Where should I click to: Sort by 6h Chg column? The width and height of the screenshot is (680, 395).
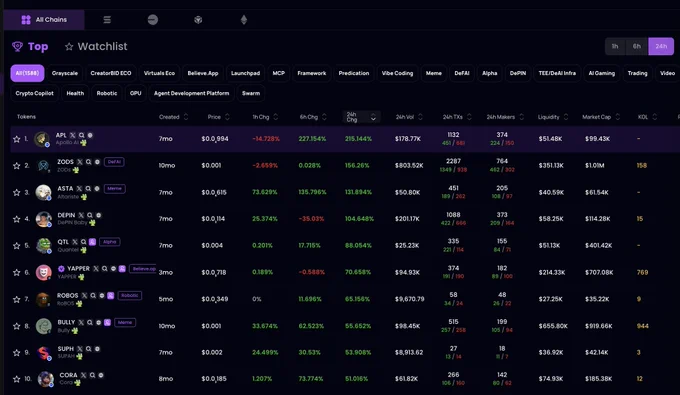pyautogui.click(x=324, y=117)
